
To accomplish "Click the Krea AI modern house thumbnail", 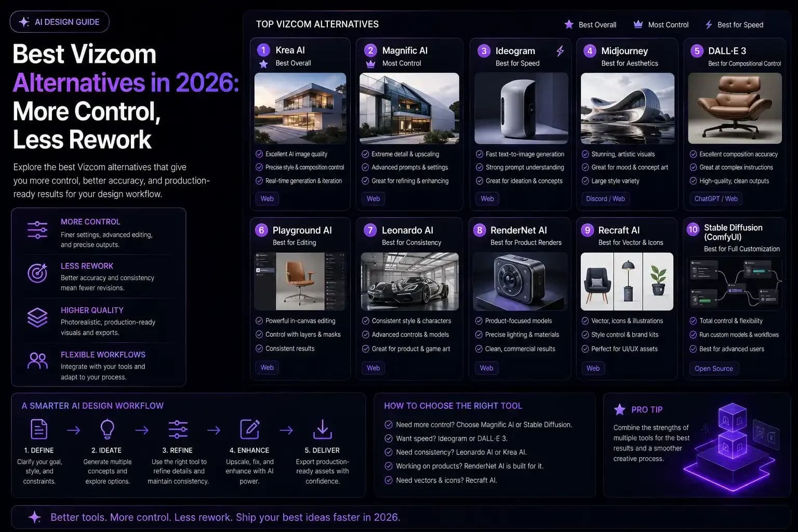I will click(300, 108).
